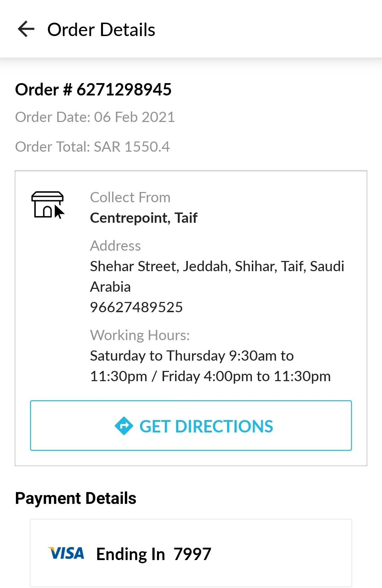The height and width of the screenshot is (588, 382).
Task: Select the card Ending In 7997
Action: pos(154,554)
